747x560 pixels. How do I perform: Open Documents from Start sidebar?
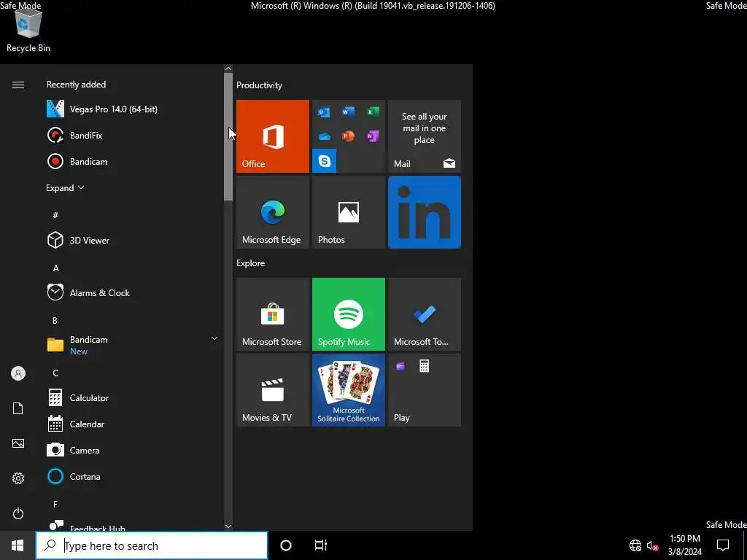coord(18,408)
